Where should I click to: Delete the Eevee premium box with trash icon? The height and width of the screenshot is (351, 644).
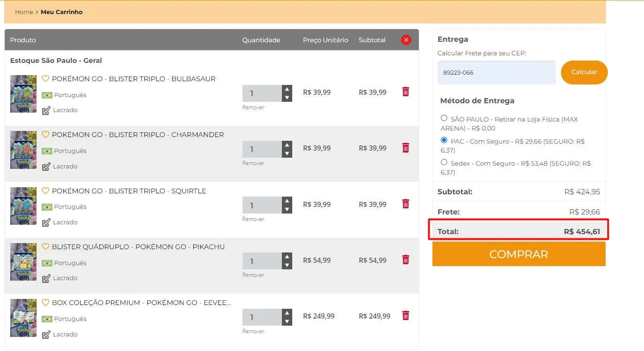click(x=406, y=315)
